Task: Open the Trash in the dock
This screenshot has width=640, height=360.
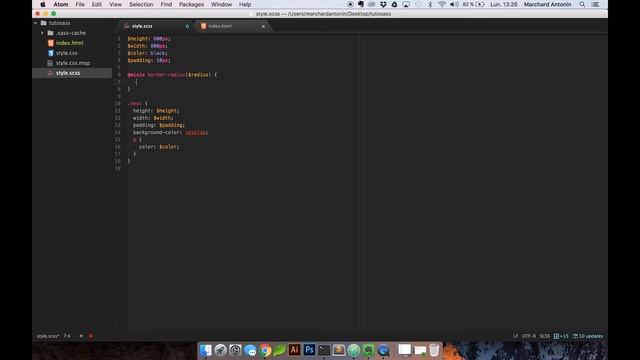Action: click(x=434, y=350)
